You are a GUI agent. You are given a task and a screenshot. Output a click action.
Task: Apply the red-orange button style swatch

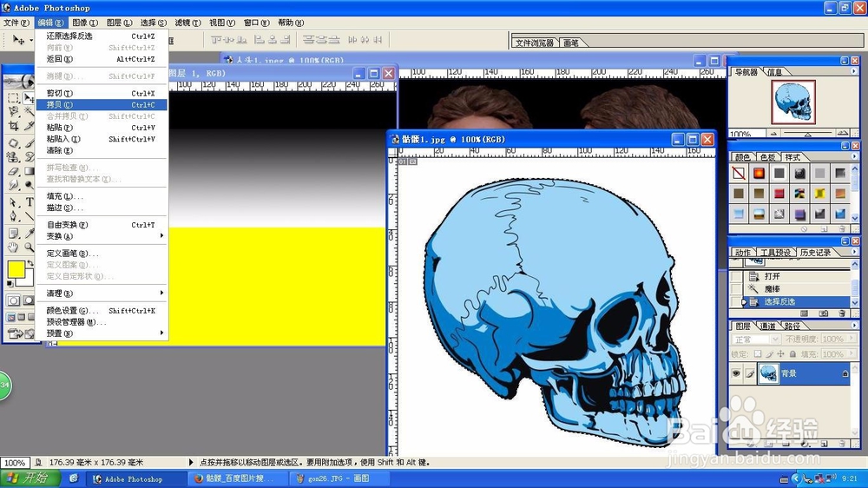point(759,174)
